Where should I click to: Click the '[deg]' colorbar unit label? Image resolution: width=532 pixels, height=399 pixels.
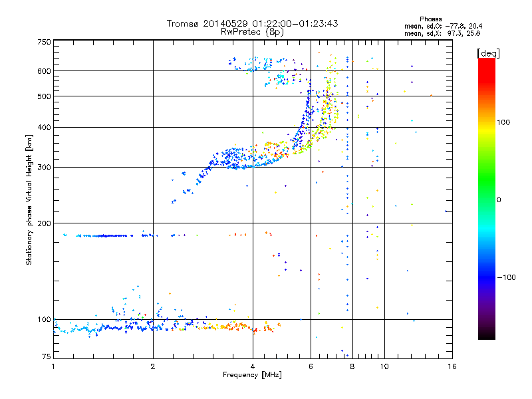coord(488,53)
